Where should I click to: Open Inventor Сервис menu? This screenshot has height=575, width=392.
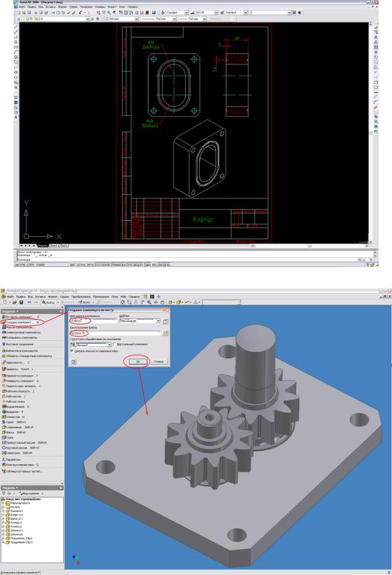(65, 297)
